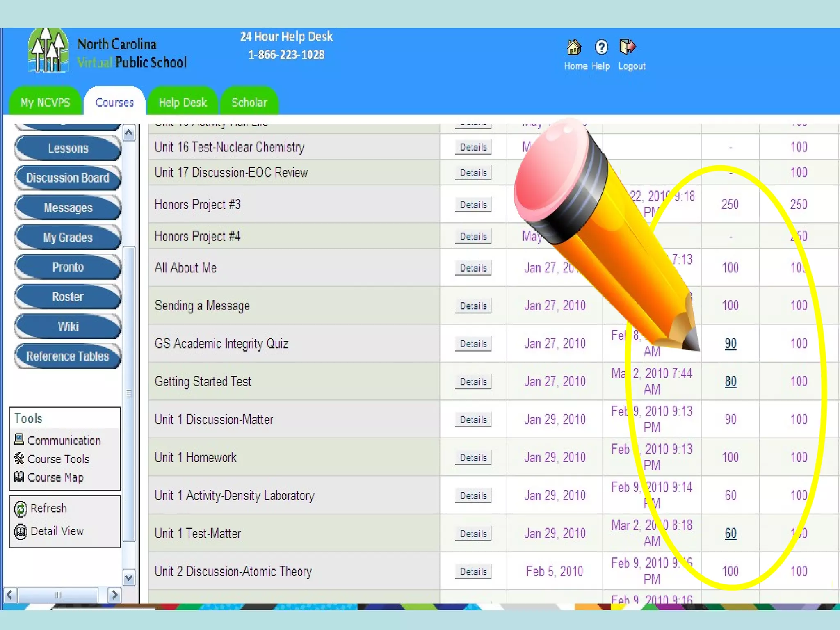The height and width of the screenshot is (630, 840).
Task: Open Course Map book icon
Action: (19, 477)
